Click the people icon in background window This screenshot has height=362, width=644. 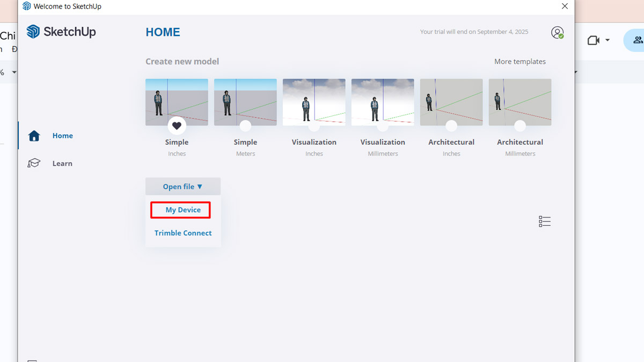[x=638, y=40]
